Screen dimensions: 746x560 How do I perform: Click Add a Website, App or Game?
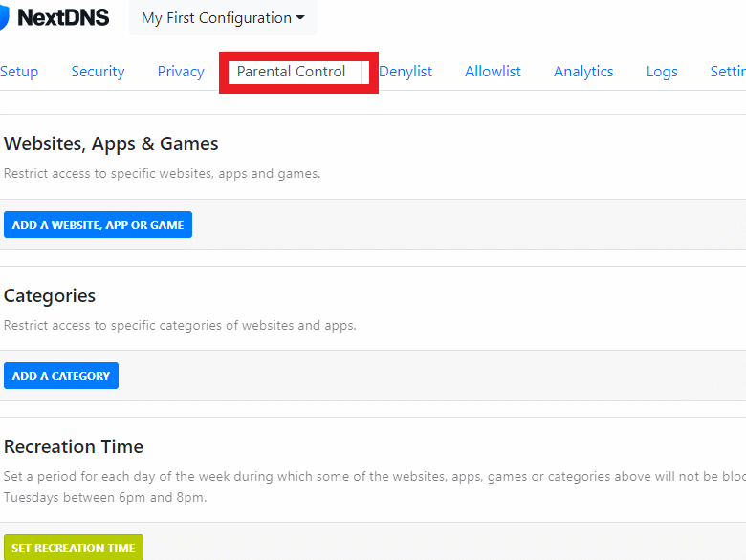click(98, 225)
